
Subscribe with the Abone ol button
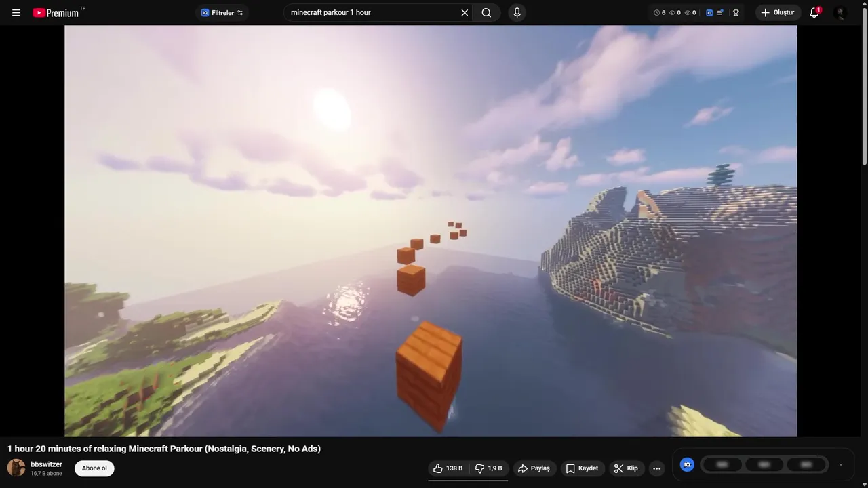(x=94, y=468)
